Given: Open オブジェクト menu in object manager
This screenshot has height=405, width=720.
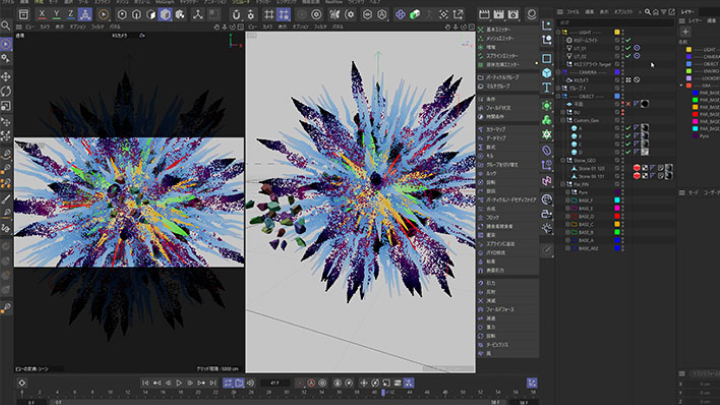Looking at the screenshot, I should point(623,12).
